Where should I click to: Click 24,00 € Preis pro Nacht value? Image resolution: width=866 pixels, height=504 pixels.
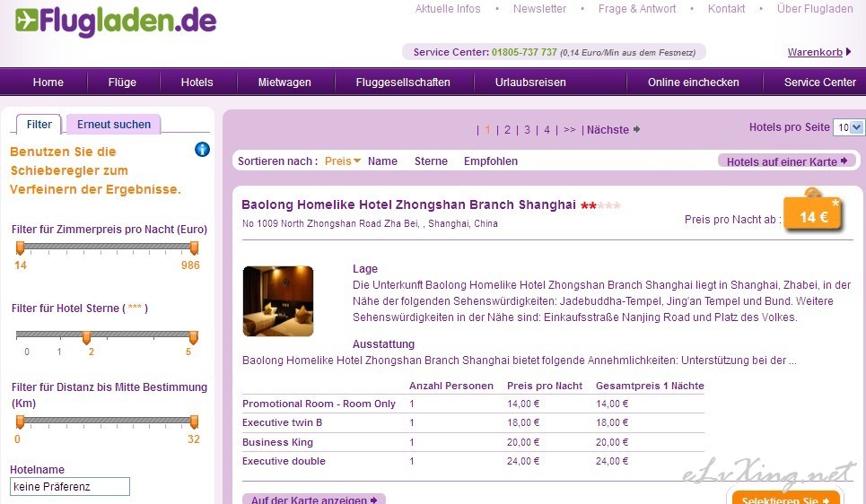523,461
